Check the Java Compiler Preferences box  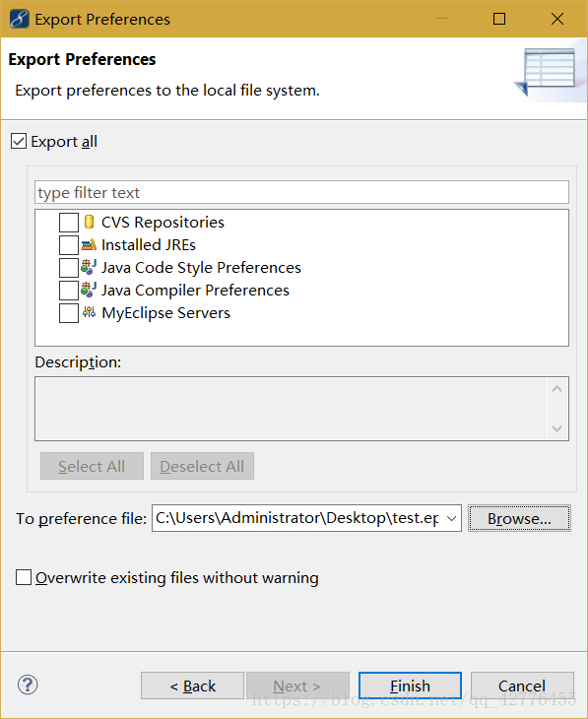(x=69, y=291)
